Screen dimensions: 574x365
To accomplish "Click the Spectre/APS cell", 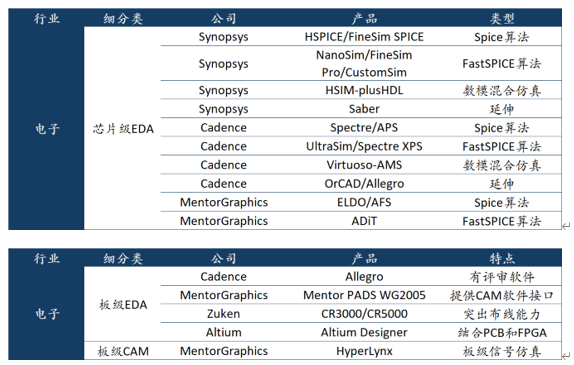I will coord(364,127).
